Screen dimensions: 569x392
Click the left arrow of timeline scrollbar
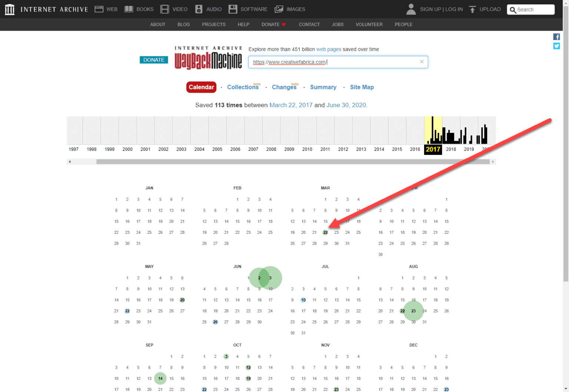click(70, 162)
